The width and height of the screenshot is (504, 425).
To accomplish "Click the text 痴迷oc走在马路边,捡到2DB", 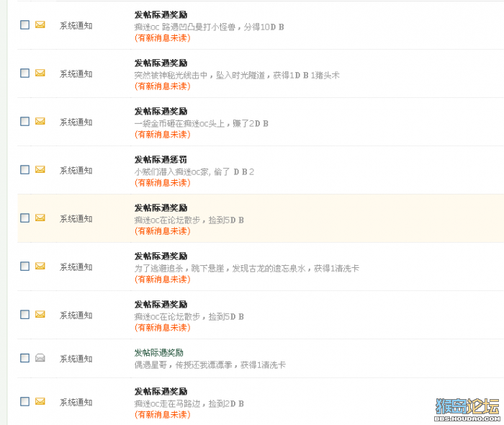I will (x=189, y=403).
